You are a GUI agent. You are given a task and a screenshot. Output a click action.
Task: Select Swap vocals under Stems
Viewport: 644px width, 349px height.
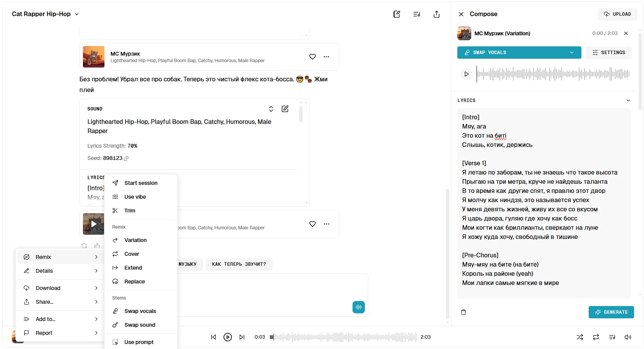pyautogui.click(x=141, y=311)
